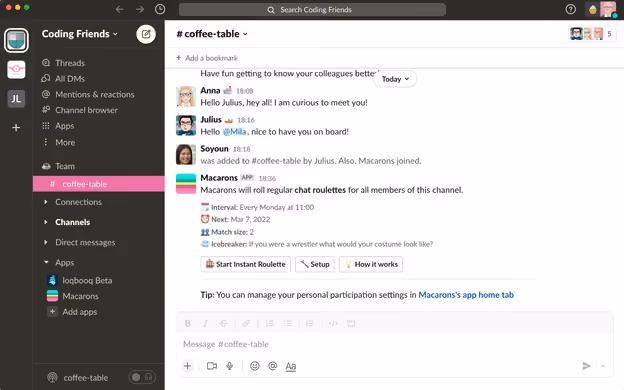Select the Coding Friends workspace icon
The height and width of the screenshot is (390, 624).
coord(16,40)
